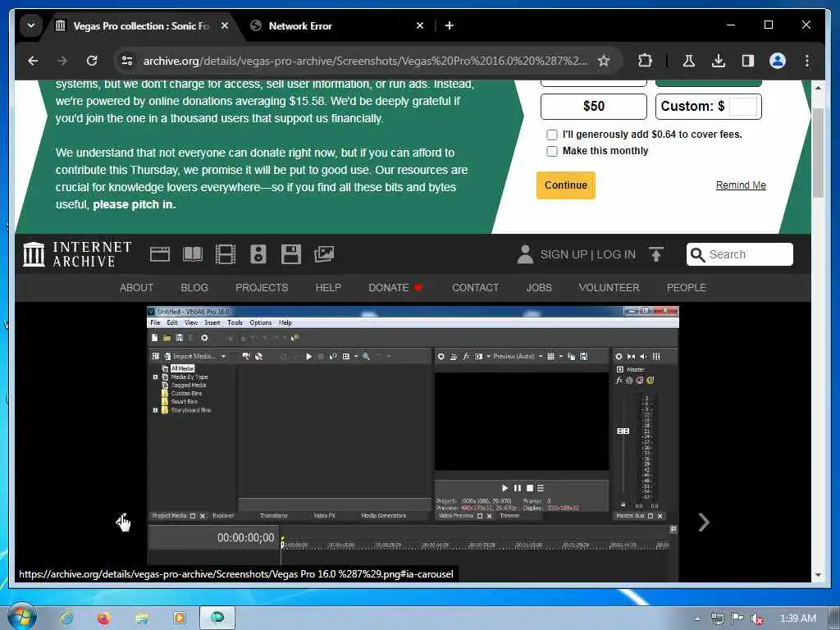Open the PROJECTS menu item
The image size is (840, 630).
coord(262,288)
